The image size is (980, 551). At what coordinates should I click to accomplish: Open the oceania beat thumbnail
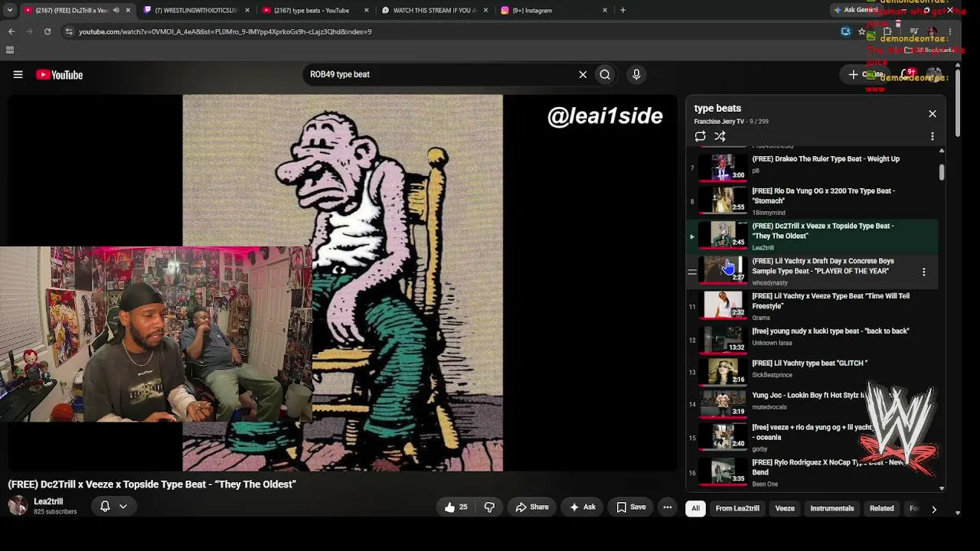pyautogui.click(x=724, y=437)
